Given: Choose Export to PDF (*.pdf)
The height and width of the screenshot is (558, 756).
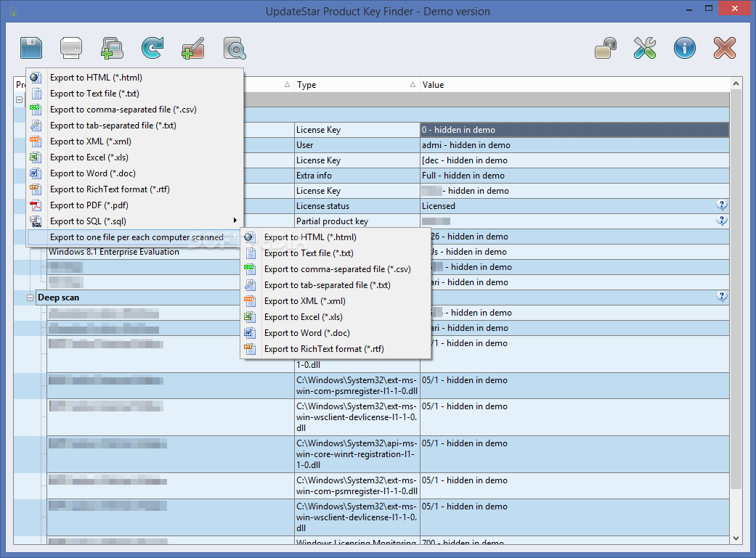Looking at the screenshot, I should pos(134,205).
